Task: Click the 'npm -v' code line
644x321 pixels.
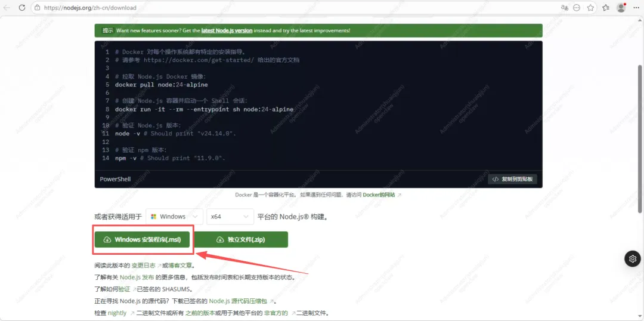Action: point(171,158)
